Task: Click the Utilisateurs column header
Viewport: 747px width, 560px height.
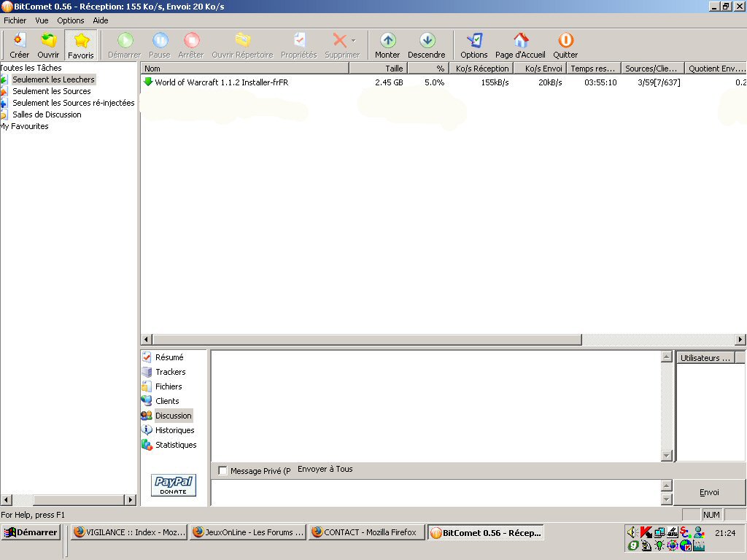Action: [x=705, y=357]
